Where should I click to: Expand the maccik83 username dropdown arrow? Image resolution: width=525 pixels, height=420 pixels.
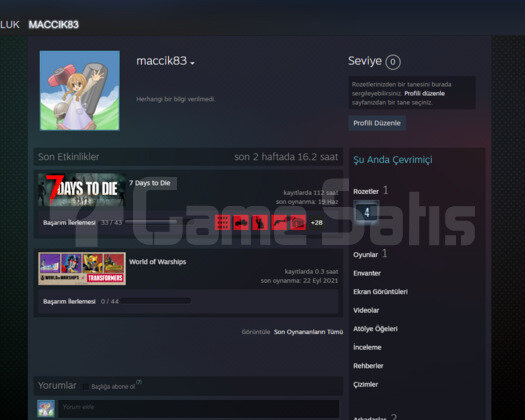(192, 63)
